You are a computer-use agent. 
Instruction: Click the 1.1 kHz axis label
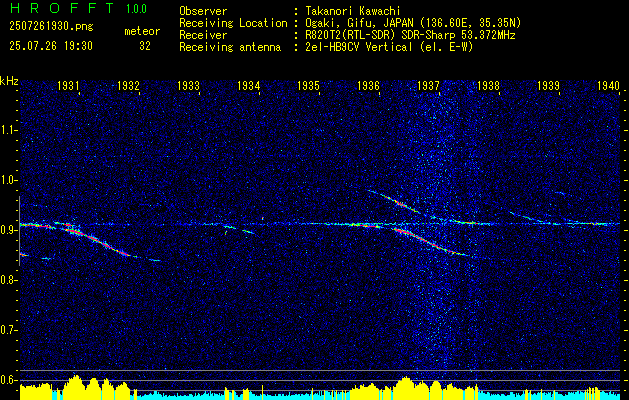coord(8,130)
